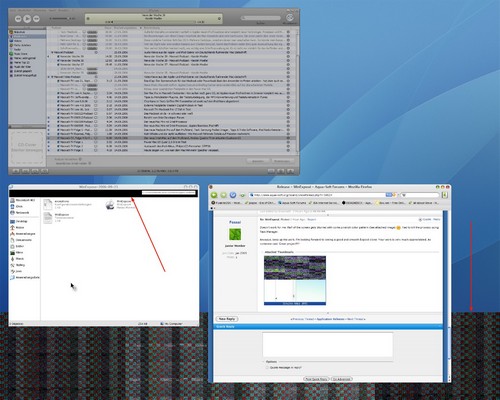
Task: Click Pascal's green avatar image
Action: [235, 234]
